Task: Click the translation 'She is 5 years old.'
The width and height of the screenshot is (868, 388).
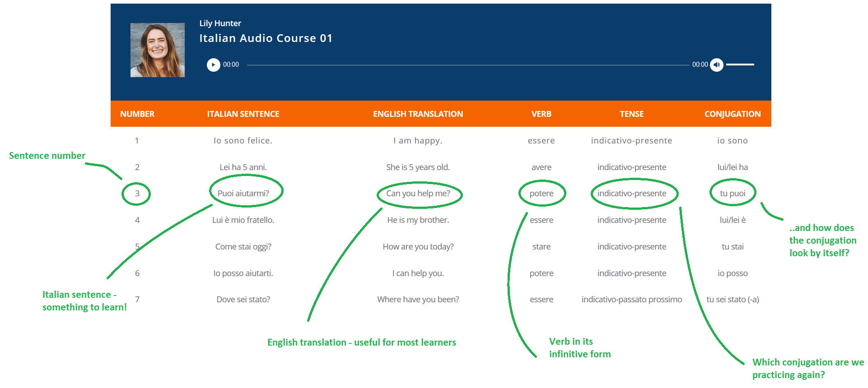Action: (418, 167)
